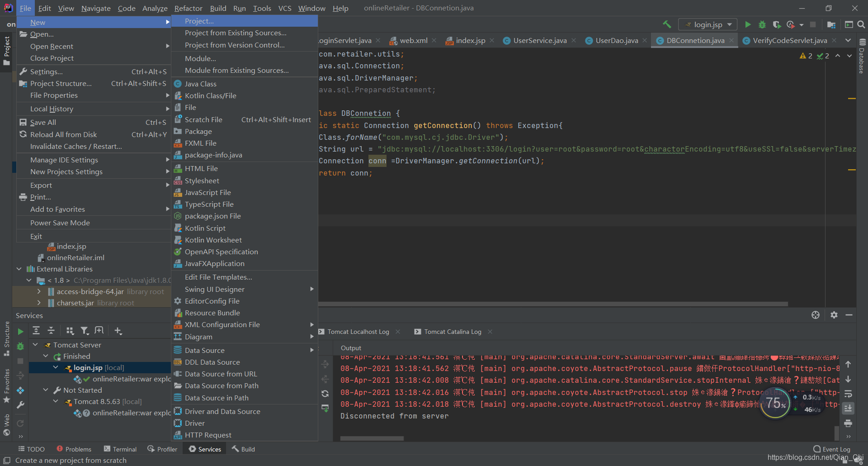Open Services panel settings gear
This screenshot has width=868, height=466.
(x=834, y=315)
